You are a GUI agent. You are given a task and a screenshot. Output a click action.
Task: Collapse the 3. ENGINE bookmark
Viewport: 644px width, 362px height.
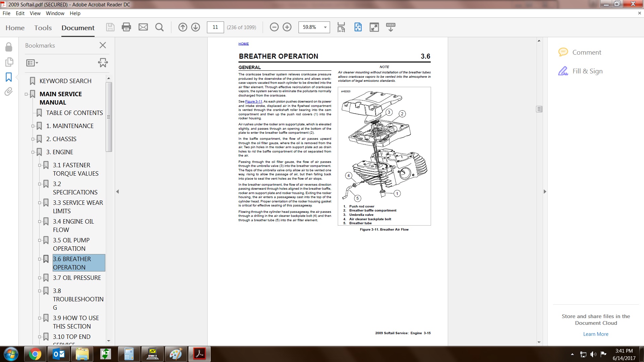(33, 152)
